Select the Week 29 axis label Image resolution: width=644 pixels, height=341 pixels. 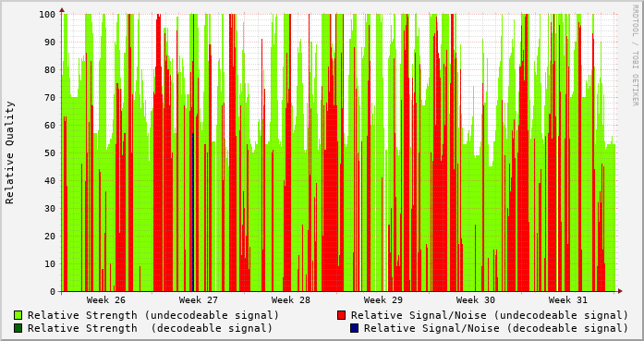[x=383, y=300]
